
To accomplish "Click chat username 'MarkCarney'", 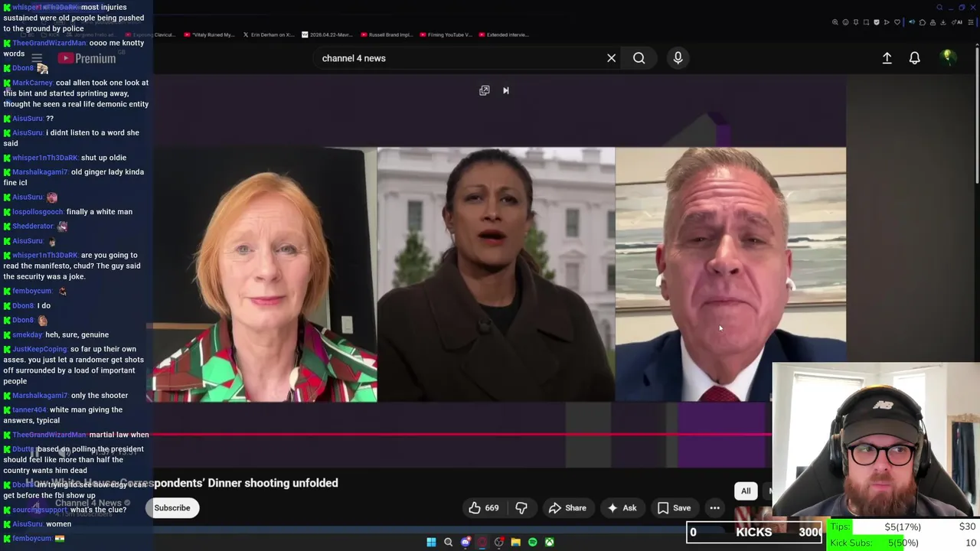I will tap(32, 83).
